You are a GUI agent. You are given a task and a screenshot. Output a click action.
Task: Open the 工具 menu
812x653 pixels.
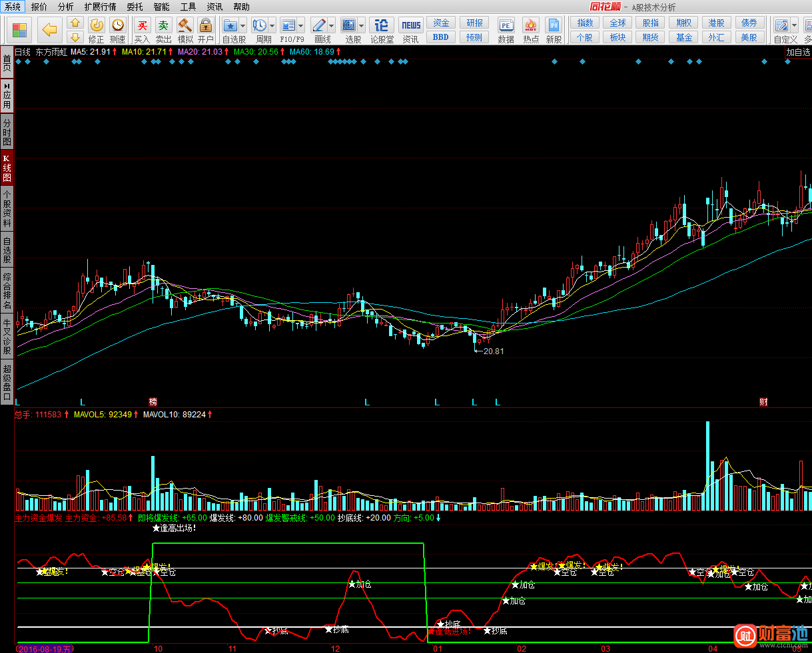pyautogui.click(x=188, y=7)
